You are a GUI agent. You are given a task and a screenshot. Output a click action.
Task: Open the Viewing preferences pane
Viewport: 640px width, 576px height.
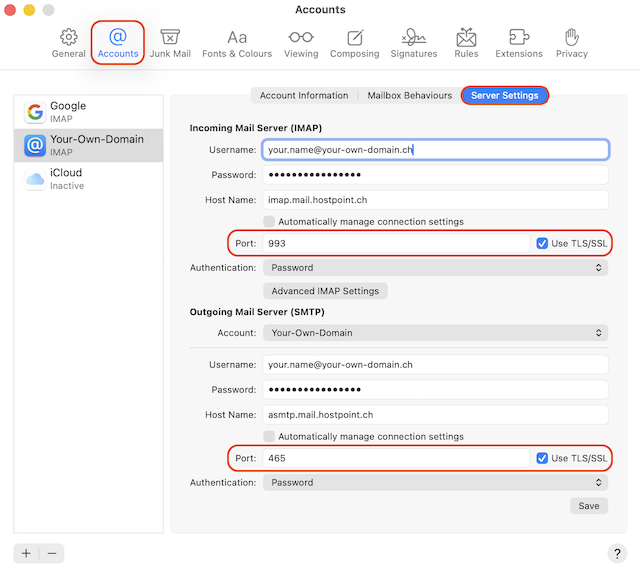[x=301, y=43]
